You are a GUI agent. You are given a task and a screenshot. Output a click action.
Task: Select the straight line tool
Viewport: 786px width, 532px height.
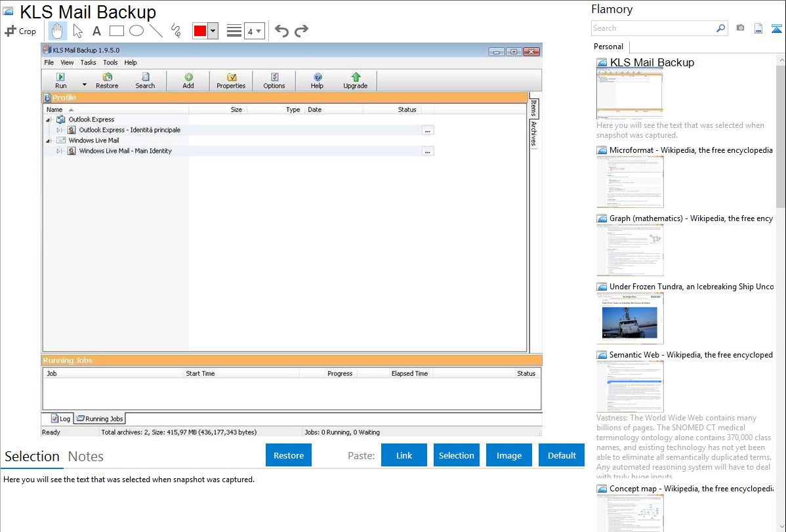click(156, 31)
